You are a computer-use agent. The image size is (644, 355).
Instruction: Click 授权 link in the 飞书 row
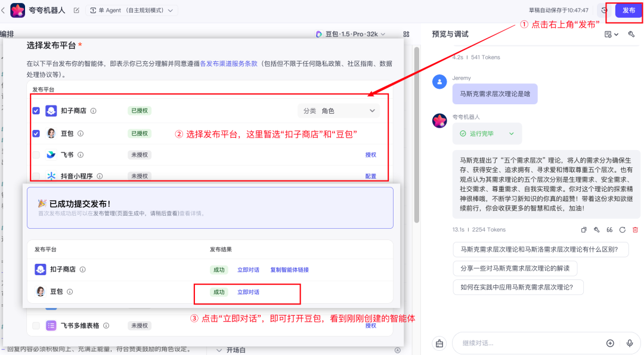coord(370,155)
